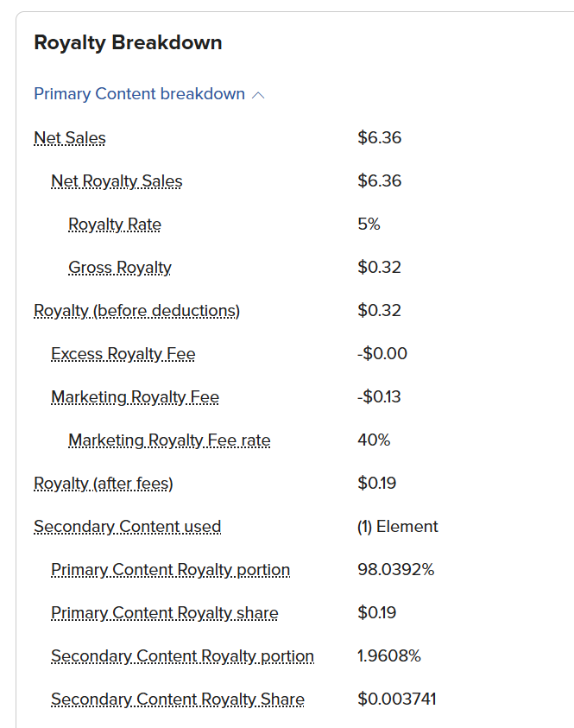This screenshot has height=728, width=574.
Task: Click Royalty (before deductions) label
Action: pos(137,311)
